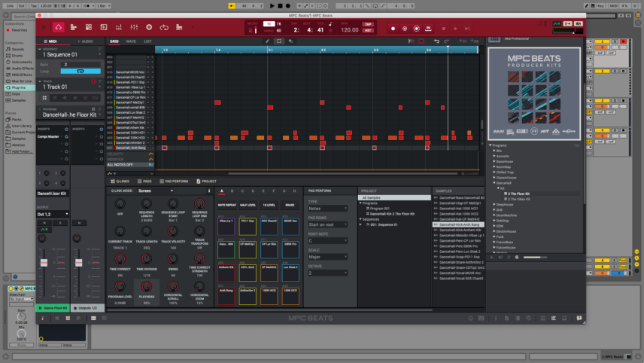
Task: Open the PROJECT tab
Action: 206,181
